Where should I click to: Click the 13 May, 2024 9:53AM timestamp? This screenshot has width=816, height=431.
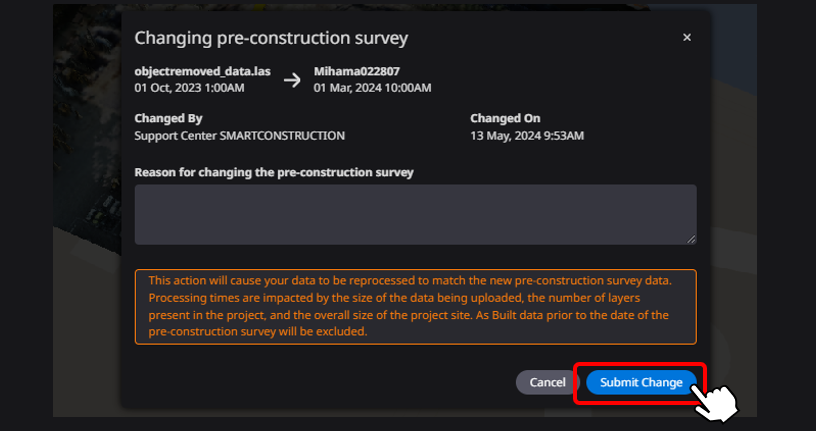[527, 135]
